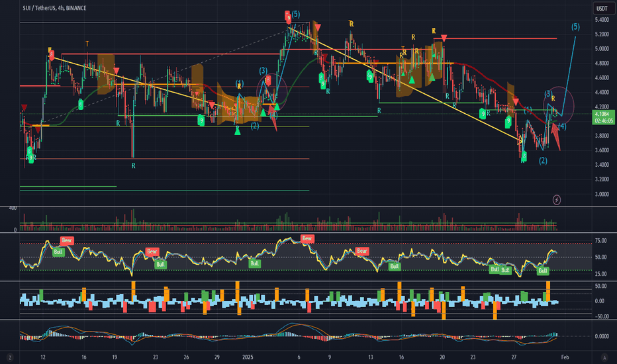Image resolution: width=617 pixels, height=364 pixels.
Task: Click the 75.00 RSI scale value
Action: 600,241
